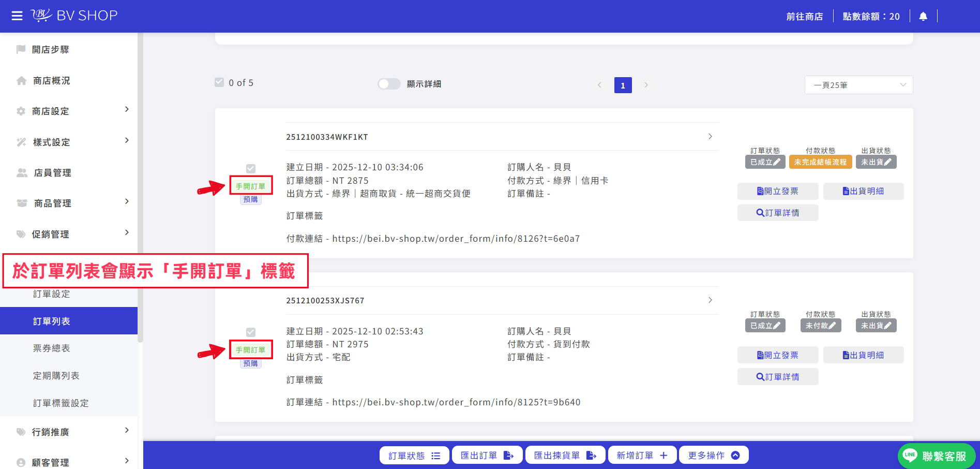Select checkbox for order 2512100334WKF1KT

tap(251, 168)
